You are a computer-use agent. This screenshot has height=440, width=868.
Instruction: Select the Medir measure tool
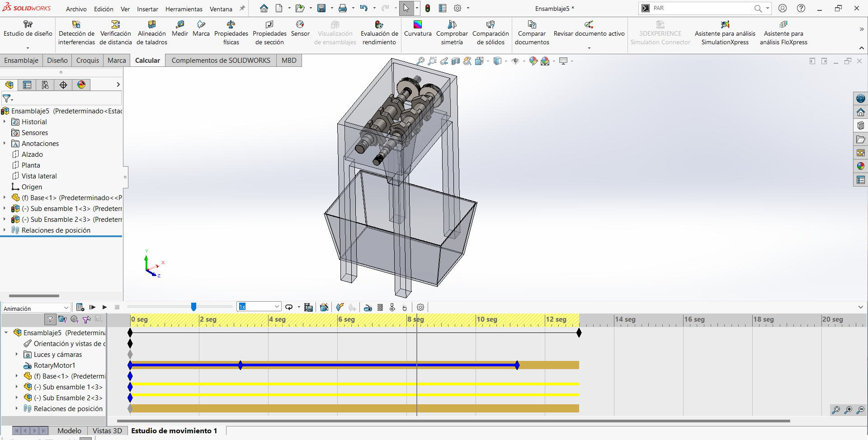[x=180, y=28]
